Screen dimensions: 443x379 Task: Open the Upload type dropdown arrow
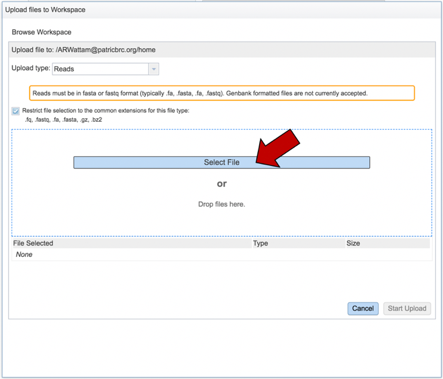pyautogui.click(x=154, y=69)
